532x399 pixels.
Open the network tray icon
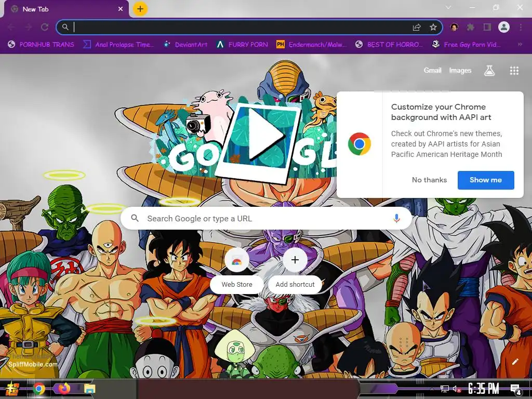point(445,389)
